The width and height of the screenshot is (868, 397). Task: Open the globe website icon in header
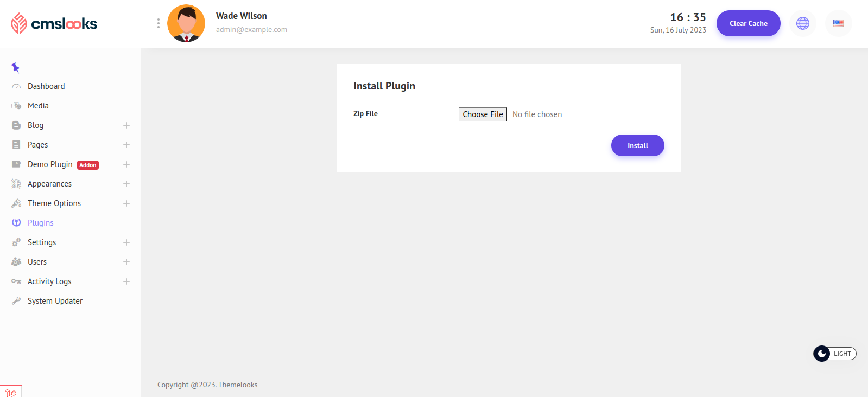point(802,23)
